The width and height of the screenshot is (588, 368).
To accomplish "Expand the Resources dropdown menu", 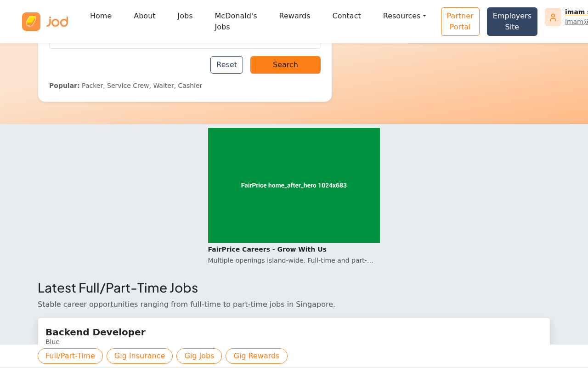I will [404, 16].
